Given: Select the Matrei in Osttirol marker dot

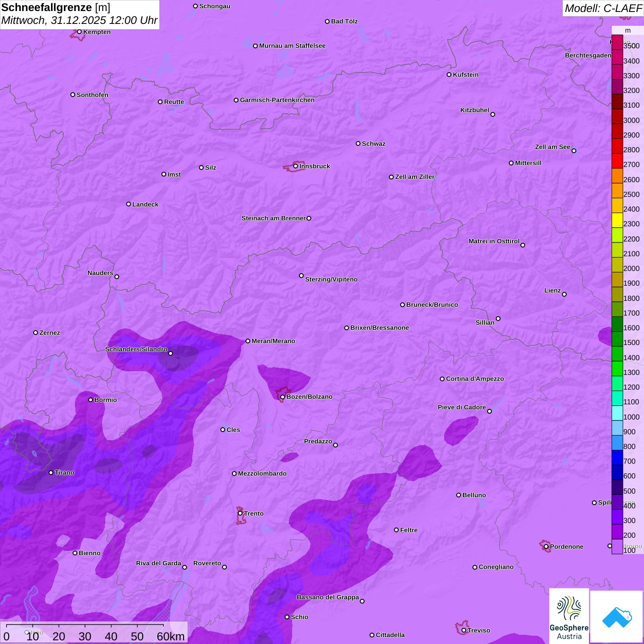Looking at the screenshot, I should [523, 245].
